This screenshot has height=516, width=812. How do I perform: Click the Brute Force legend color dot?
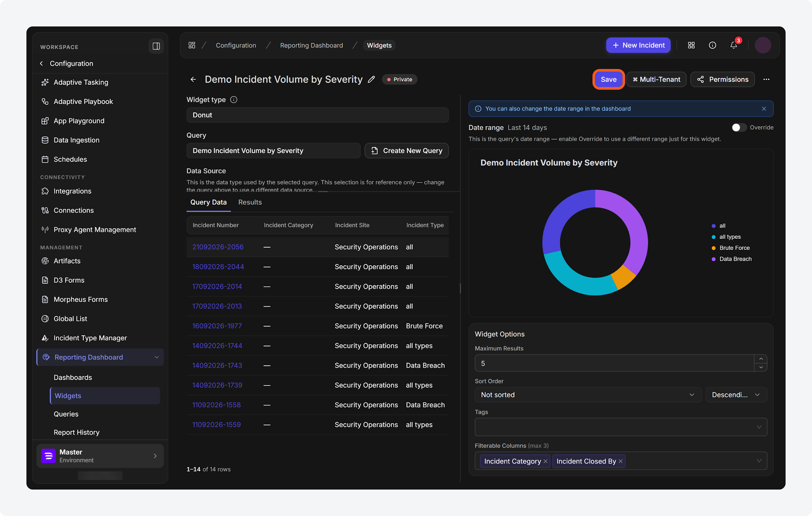(x=714, y=248)
